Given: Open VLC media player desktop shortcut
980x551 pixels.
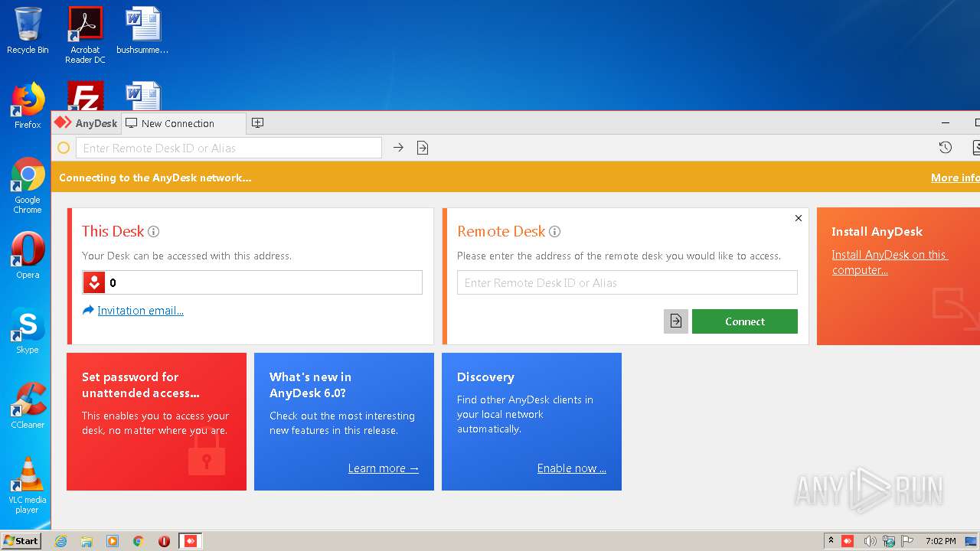Looking at the screenshot, I should pyautogui.click(x=28, y=485).
